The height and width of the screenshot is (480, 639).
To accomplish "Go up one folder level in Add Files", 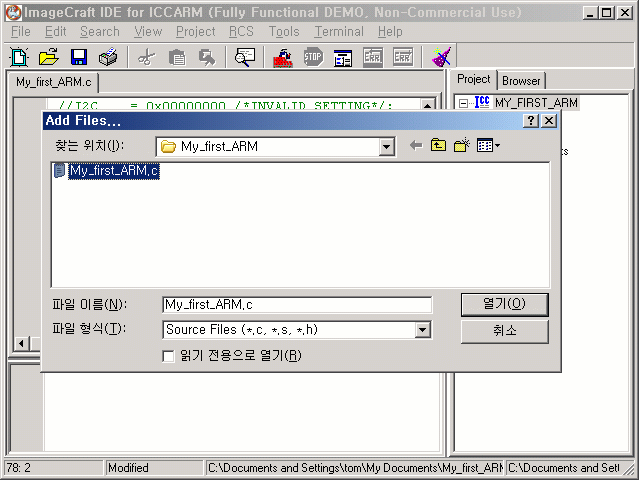I will [x=438, y=145].
